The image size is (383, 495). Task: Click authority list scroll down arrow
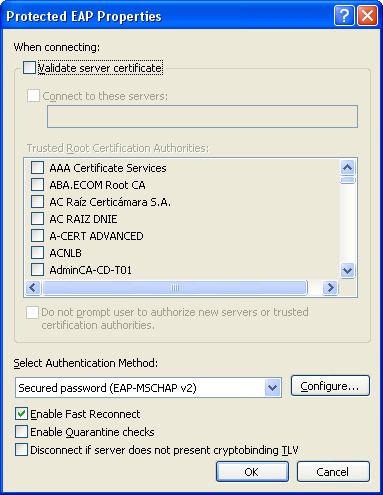pos(348,270)
